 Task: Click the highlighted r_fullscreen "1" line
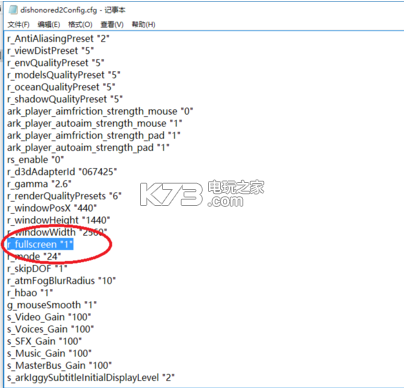pyautogui.click(x=40, y=244)
